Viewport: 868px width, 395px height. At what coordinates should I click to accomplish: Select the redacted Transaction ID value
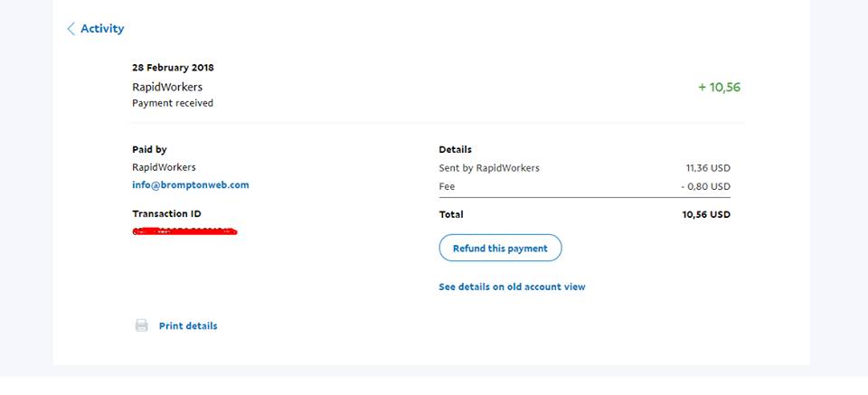pyautogui.click(x=184, y=232)
